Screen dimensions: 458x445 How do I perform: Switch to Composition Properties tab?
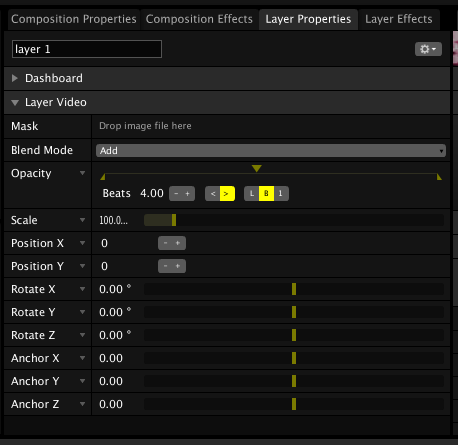coord(74,19)
